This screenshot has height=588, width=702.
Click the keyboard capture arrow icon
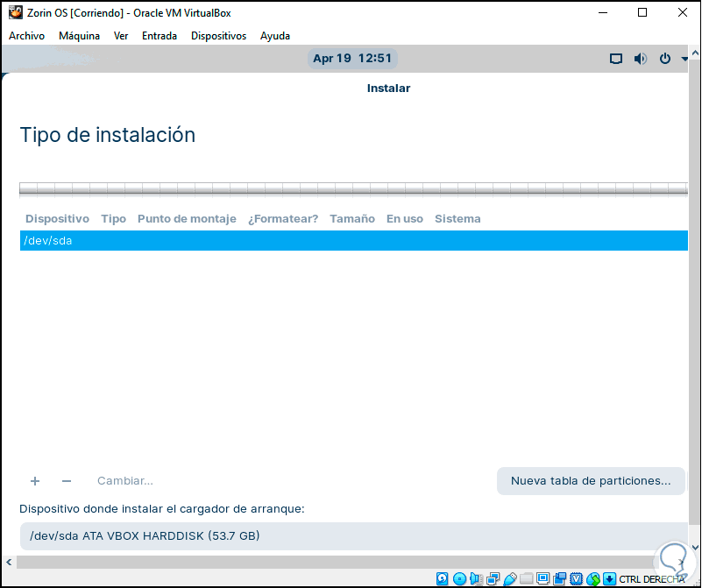tap(609, 579)
